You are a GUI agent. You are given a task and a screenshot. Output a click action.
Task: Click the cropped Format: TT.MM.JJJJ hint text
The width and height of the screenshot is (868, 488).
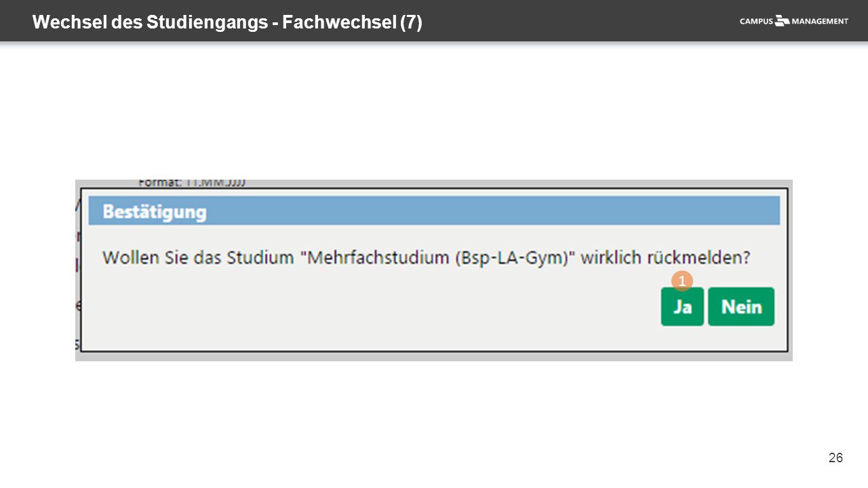coord(192,182)
